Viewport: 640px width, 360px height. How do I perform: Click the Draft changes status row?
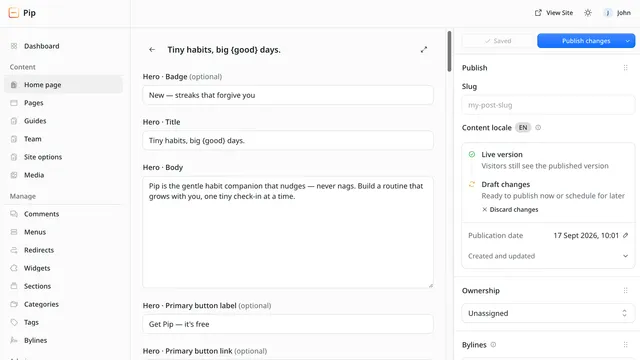[x=548, y=190]
